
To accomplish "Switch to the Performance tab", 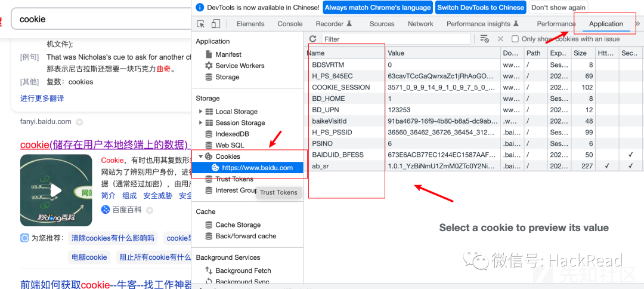I will click(556, 24).
